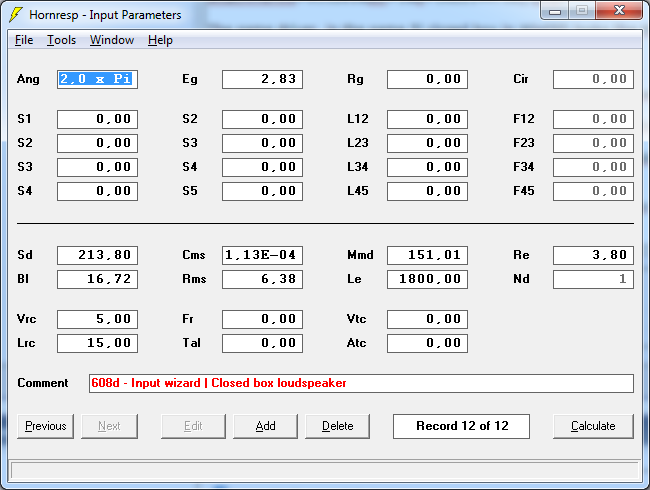650x490 pixels.
Task: Click the L23 length field
Action: 427,143
